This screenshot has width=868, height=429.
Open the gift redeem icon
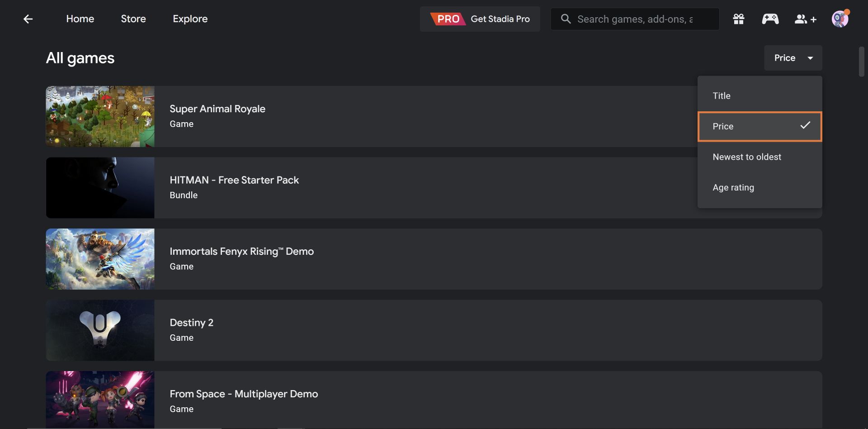point(739,19)
